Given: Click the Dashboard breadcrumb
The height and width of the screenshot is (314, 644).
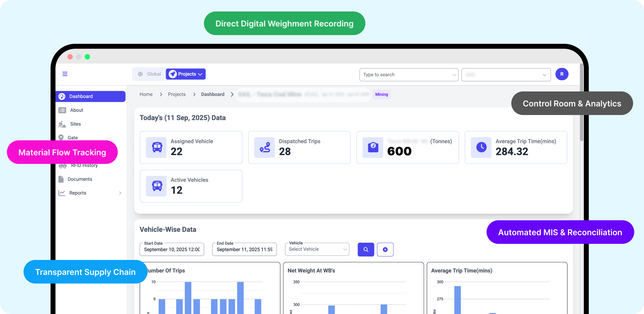Looking at the screenshot, I should tap(213, 94).
